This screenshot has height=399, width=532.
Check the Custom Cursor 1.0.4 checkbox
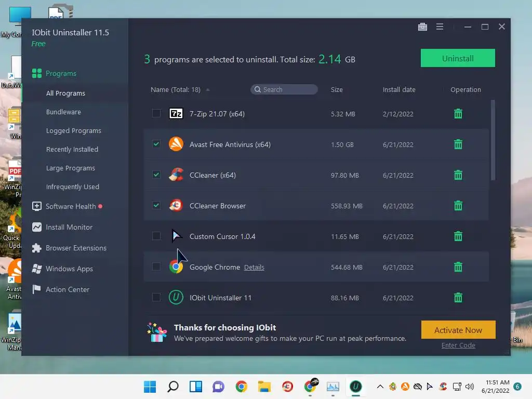(x=156, y=235)
